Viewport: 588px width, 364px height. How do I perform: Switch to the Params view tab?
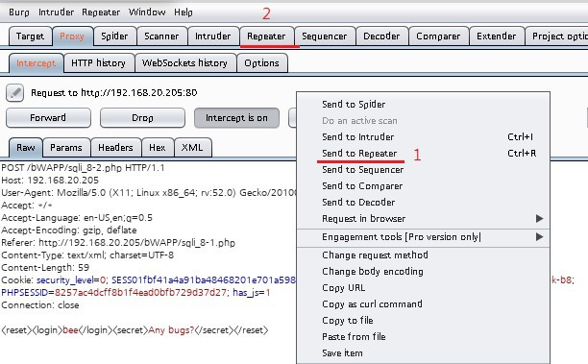click(x=66, y=147)
